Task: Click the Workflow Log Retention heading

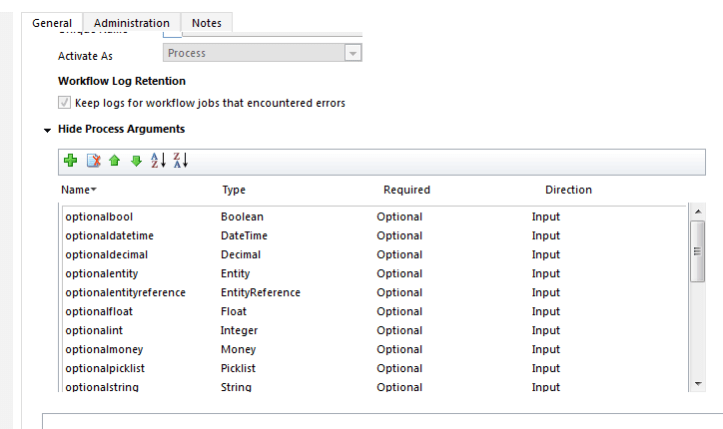Action: tap(122, 81)
